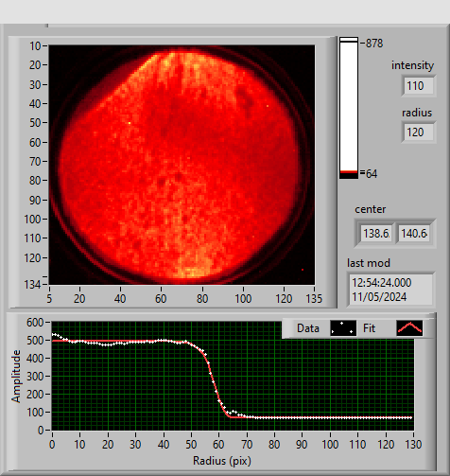Click the 130 radius scale maximum
Screen dimensions: 450x476
(x=413, y=445)
